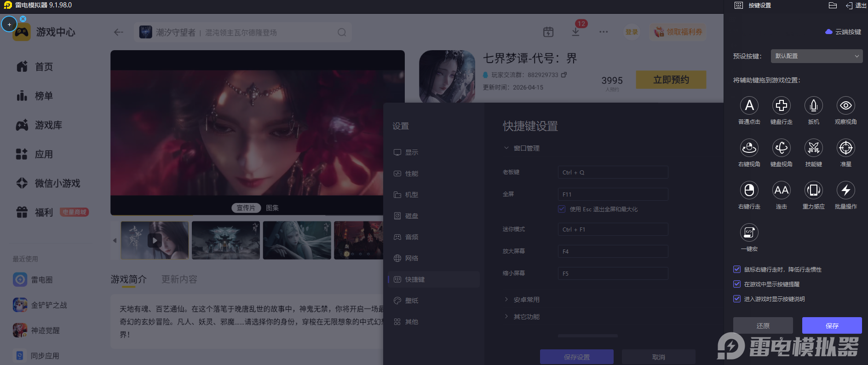
Task: Toggle 在游戏中显示按键提醒 checkbox
Action: click(x=737, y=284)
